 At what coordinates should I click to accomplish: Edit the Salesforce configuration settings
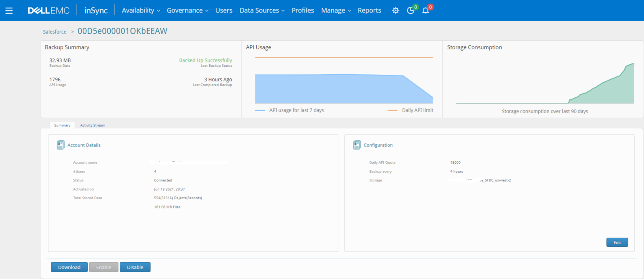(x=617, y=242)
